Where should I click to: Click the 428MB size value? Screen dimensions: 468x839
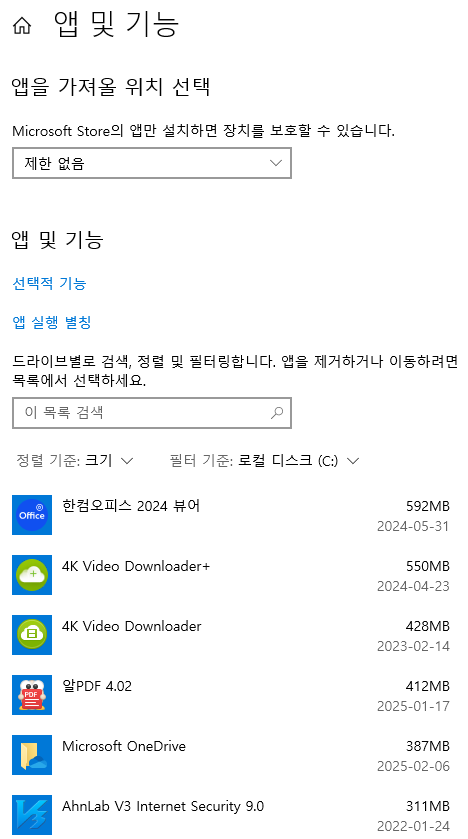[x=427, y=626]
